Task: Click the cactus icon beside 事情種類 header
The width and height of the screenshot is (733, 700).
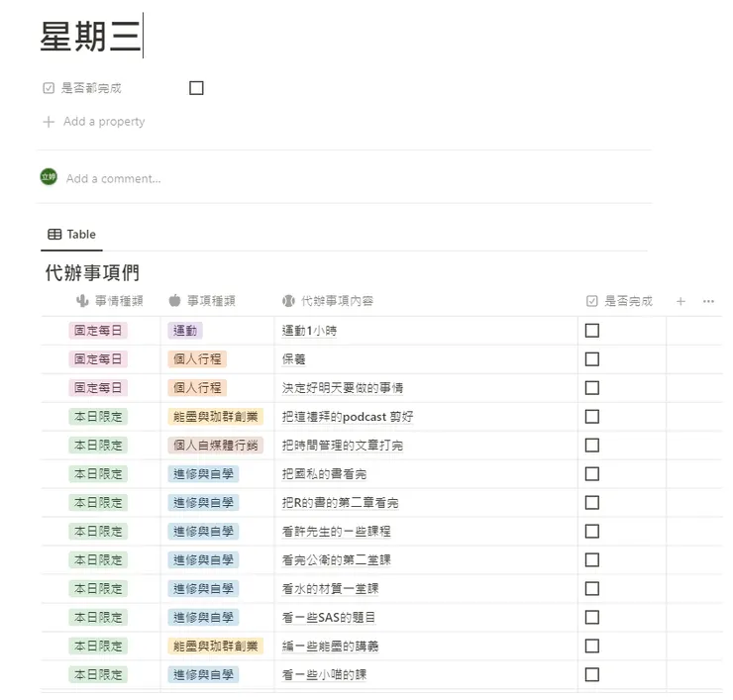Action: coord(82,301)
